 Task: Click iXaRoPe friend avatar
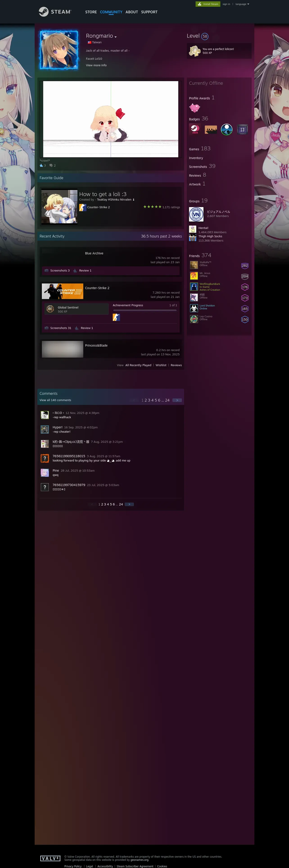coord(194,265)
